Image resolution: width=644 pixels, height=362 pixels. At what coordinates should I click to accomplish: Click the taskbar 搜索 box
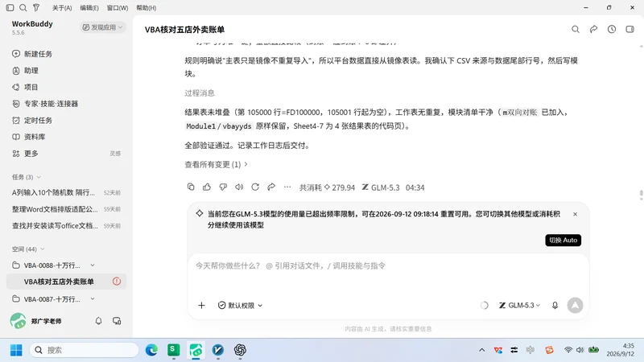[x=85, y=350]
